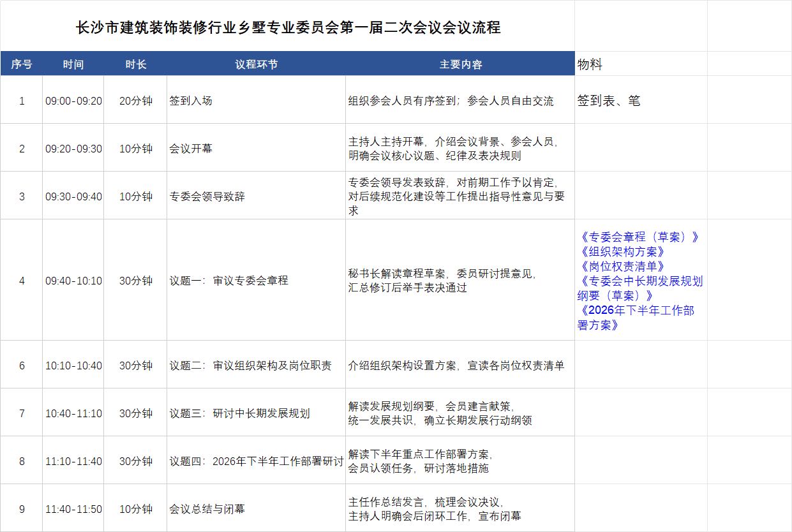Select the title cell 长沙市建筑装饰装修行业乡墅专业委员会第一届二次会议会议流程
This screenshot has height=532, width=792.
[287, 27]
